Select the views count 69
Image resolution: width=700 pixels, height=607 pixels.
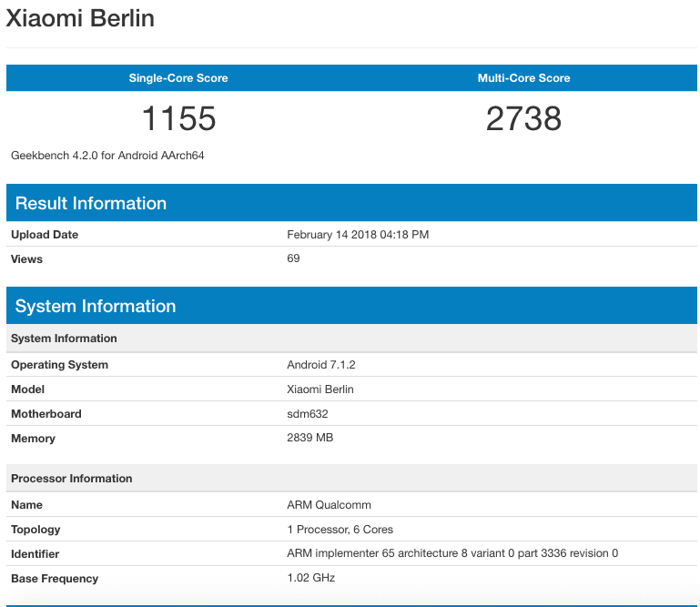pos(293,258)
